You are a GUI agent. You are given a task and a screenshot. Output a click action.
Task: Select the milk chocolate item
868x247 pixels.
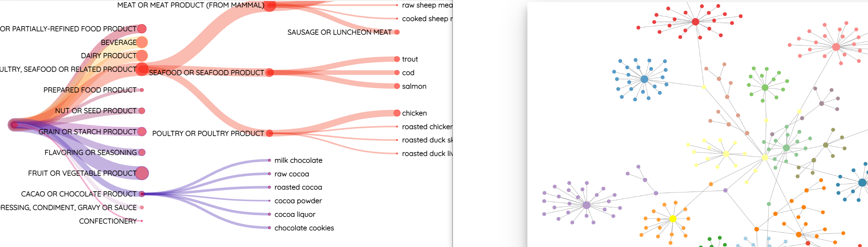269,160
